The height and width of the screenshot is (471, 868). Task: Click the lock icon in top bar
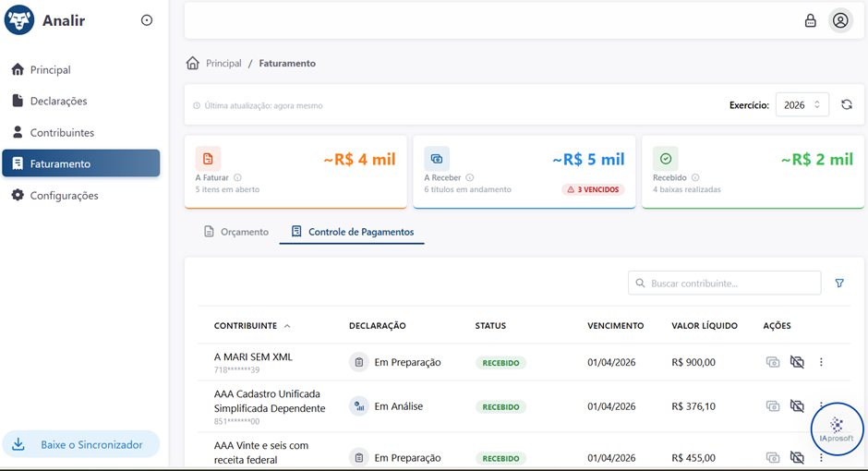pyautogui.click(x=810, y=20)
